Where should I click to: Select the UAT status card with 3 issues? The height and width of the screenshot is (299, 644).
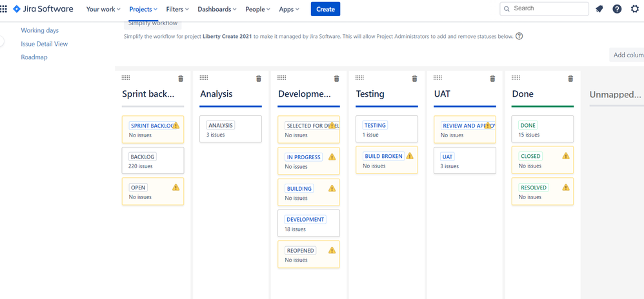(465, 160)
